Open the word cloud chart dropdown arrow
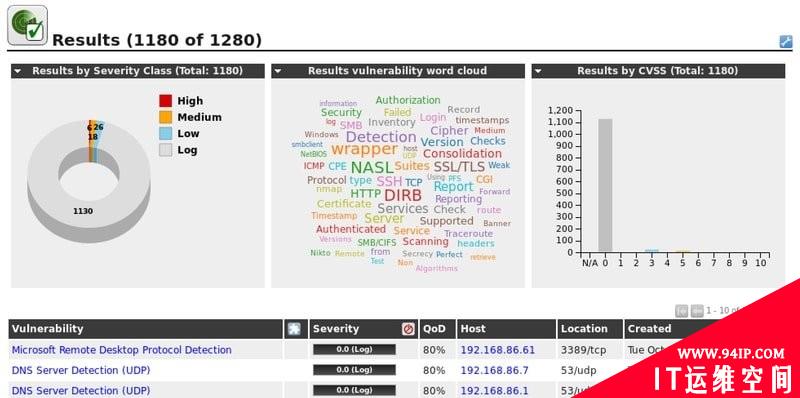 pyautogui.click(x=278, y=71)
